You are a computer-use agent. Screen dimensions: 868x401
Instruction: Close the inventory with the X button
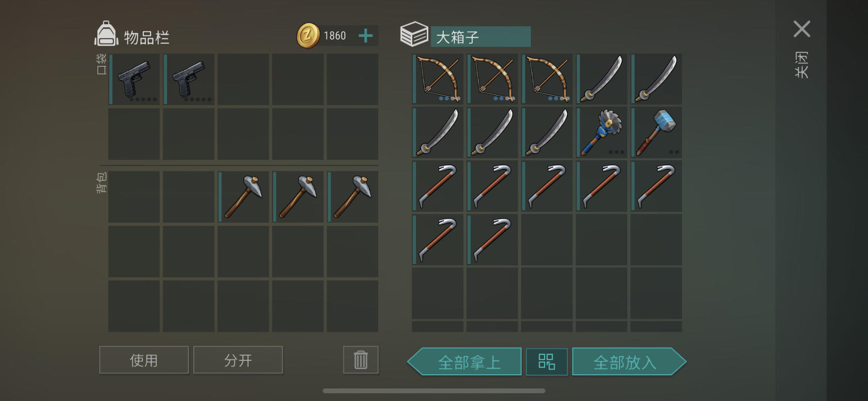tap(802, 29)
